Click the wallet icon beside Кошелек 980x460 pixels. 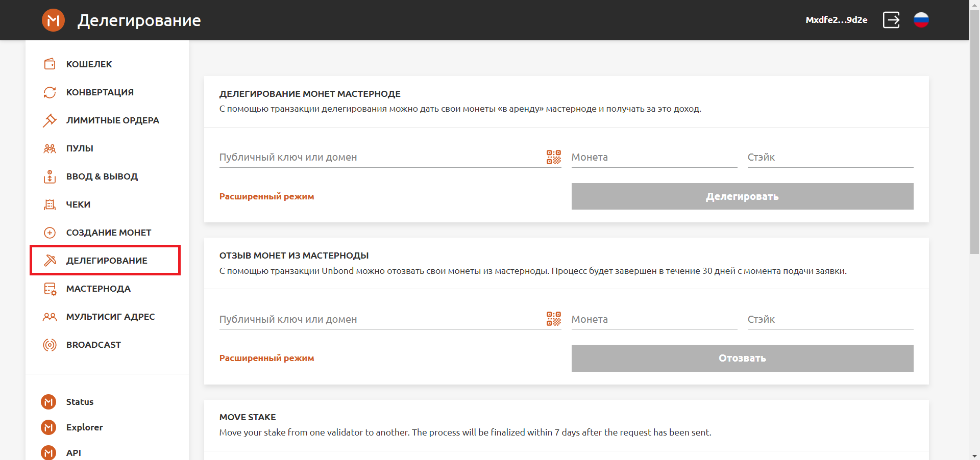pos(50,64)
